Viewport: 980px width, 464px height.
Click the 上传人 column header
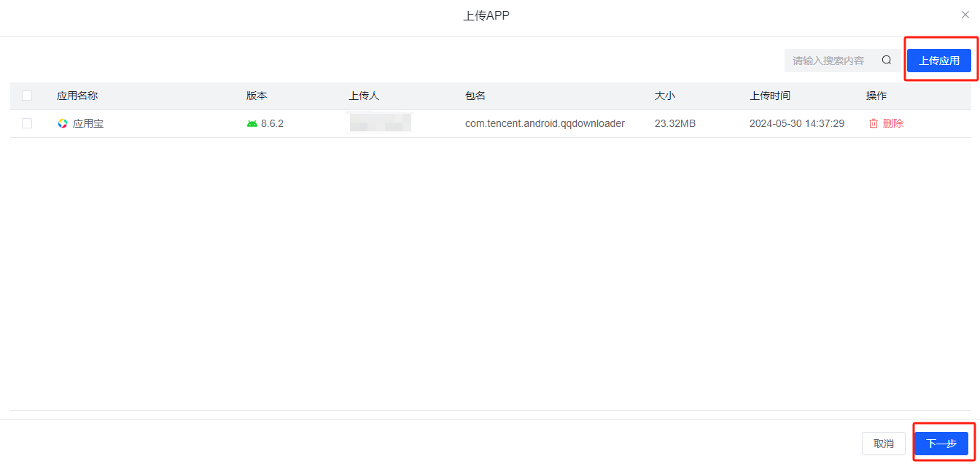tap(364, 96)
